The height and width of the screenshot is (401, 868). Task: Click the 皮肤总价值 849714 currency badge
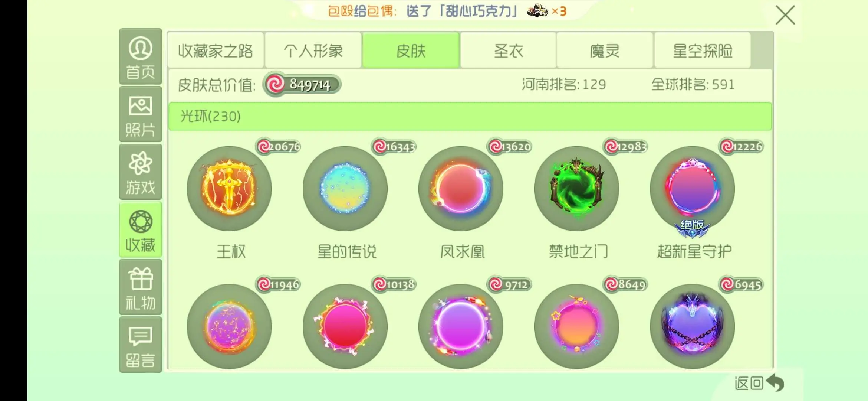point(302,84)
